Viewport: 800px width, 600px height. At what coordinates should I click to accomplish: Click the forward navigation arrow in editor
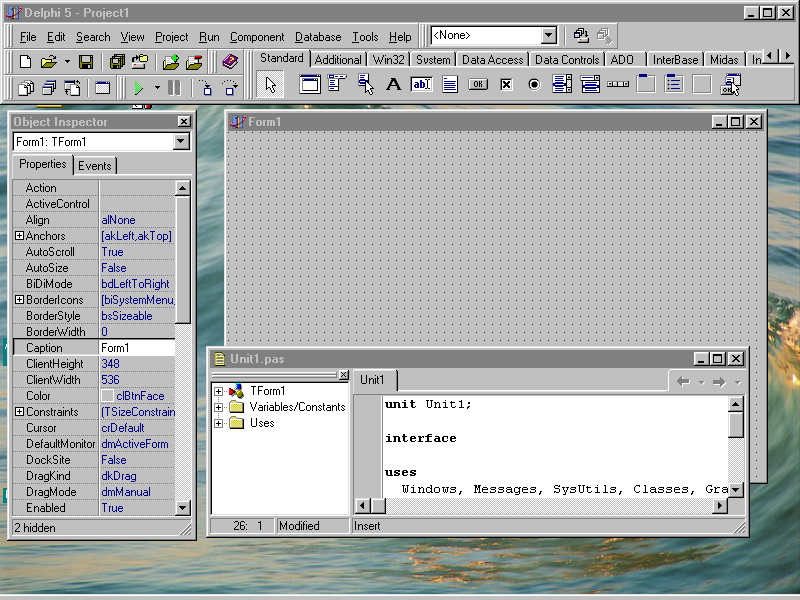click(719, 382)
